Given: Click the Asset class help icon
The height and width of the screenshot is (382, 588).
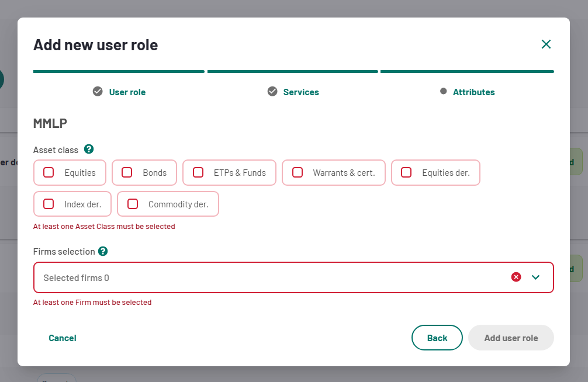Looking at the screenshot, I should 89,150.
